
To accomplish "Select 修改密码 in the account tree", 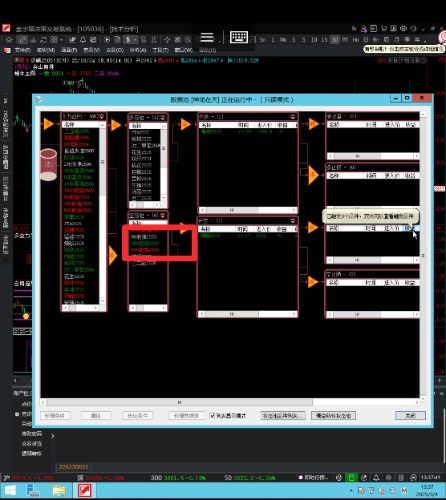I will [x=32, y=434].
